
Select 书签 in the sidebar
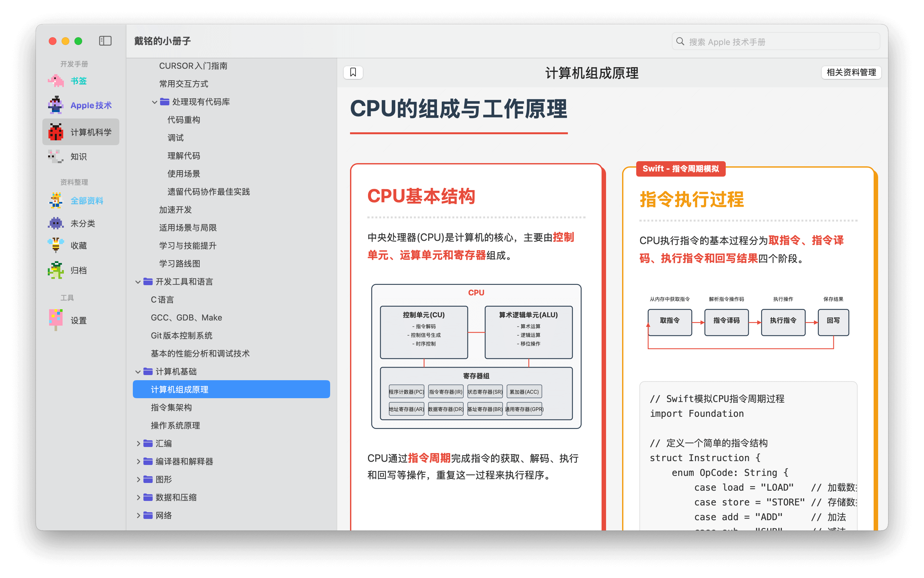point(79,81)
